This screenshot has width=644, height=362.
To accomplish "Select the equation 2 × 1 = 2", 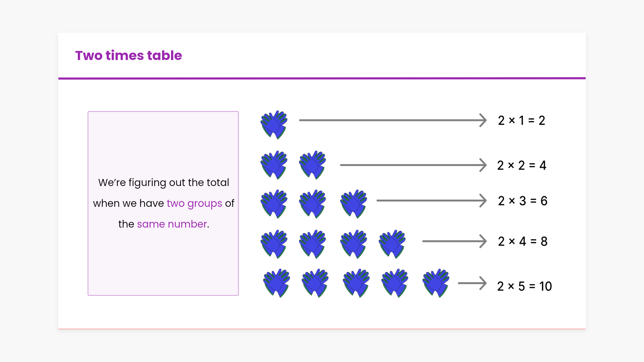I will (x=522, y=120).
